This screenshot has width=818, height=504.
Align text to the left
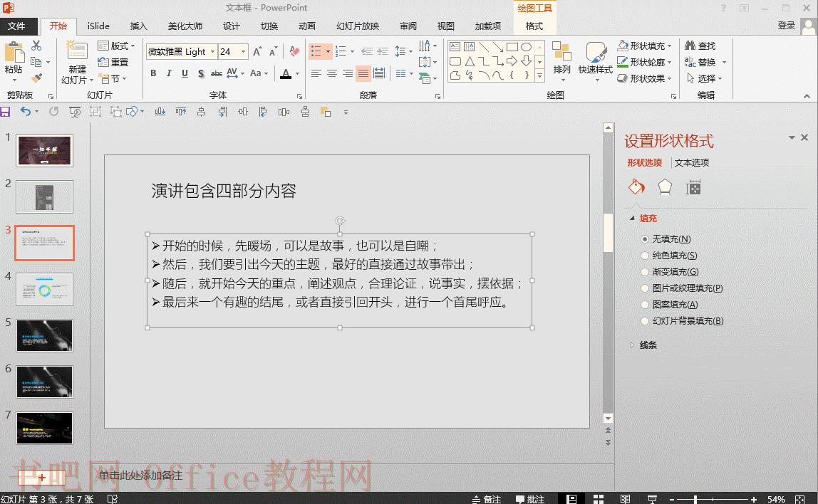tap(316, 73)
